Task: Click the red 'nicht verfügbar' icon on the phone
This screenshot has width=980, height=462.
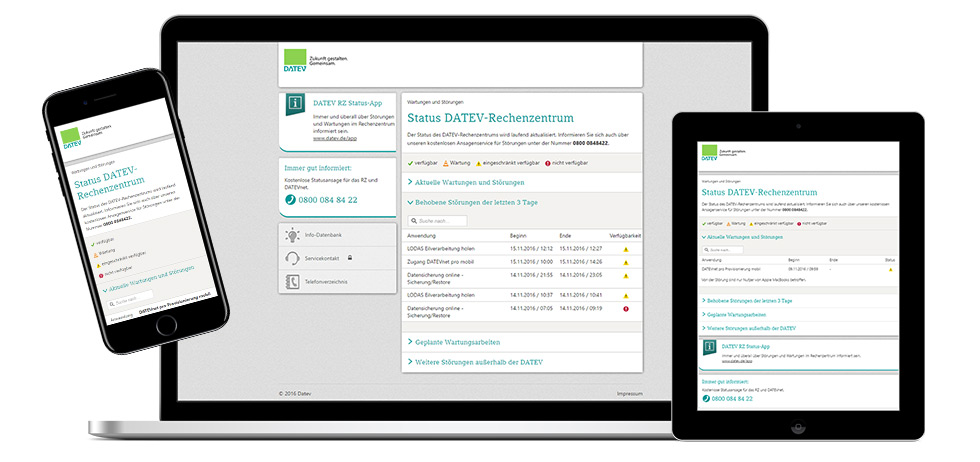Action: (101, 274)
